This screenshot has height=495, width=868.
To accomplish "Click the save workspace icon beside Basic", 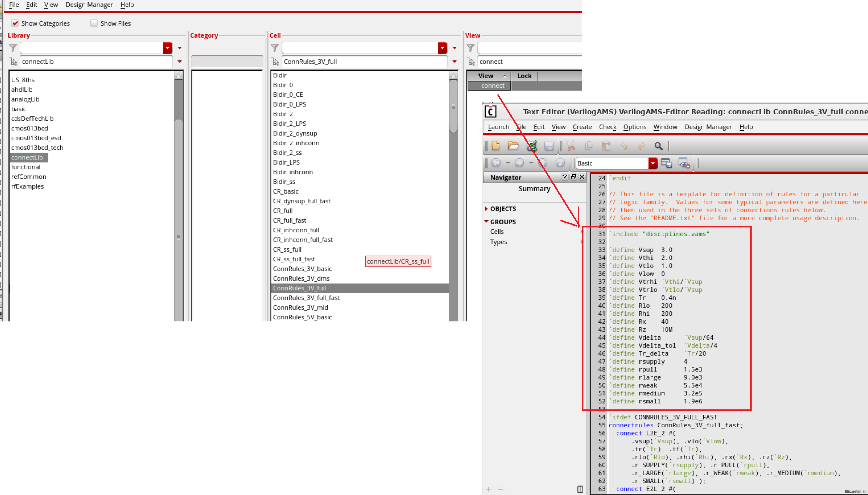I will pyautogui.click(x=666, y=163).
